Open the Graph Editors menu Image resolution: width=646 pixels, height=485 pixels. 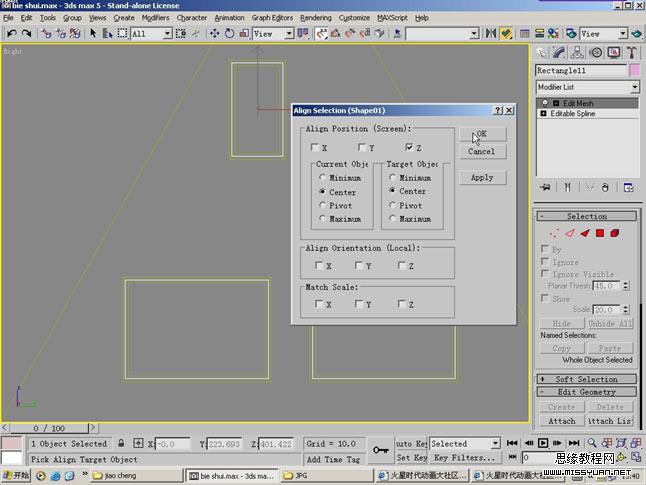tap(272, 18)
